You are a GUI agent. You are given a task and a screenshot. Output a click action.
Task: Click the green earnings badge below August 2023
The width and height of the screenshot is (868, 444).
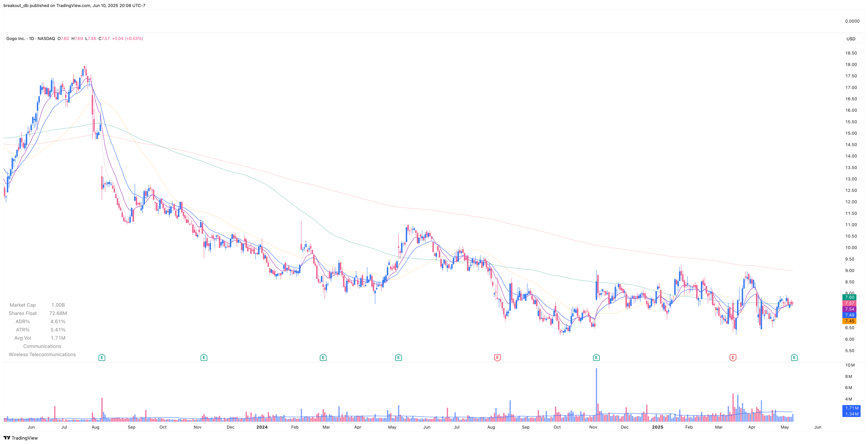[102, 357]
